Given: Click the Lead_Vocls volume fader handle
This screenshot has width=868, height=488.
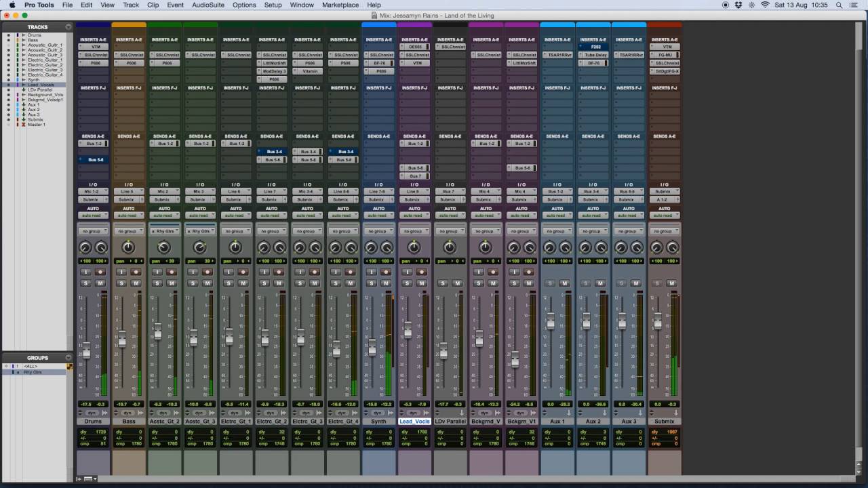Looking at the screenshot, I should (408, 331).
